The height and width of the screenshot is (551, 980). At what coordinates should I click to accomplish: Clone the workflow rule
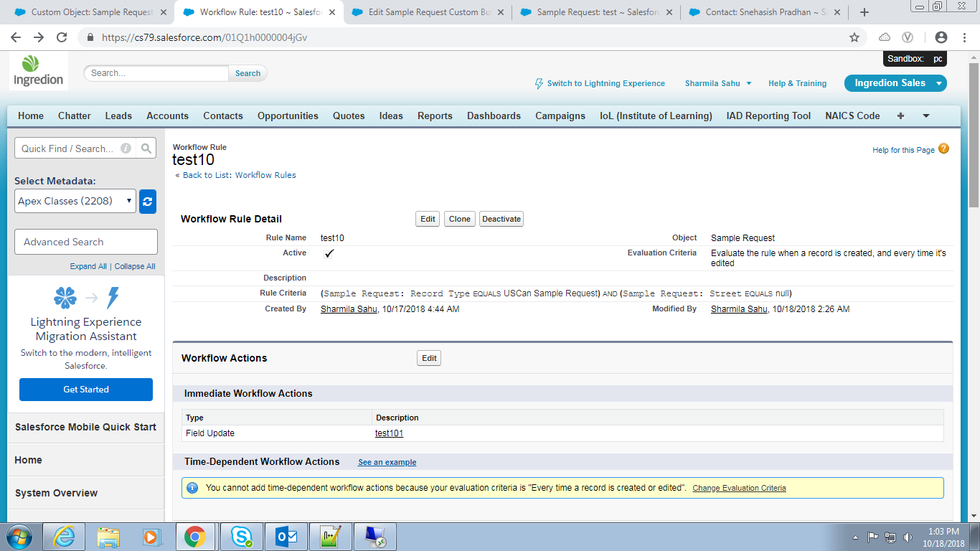pyautogui.click(x=459, y=219)
